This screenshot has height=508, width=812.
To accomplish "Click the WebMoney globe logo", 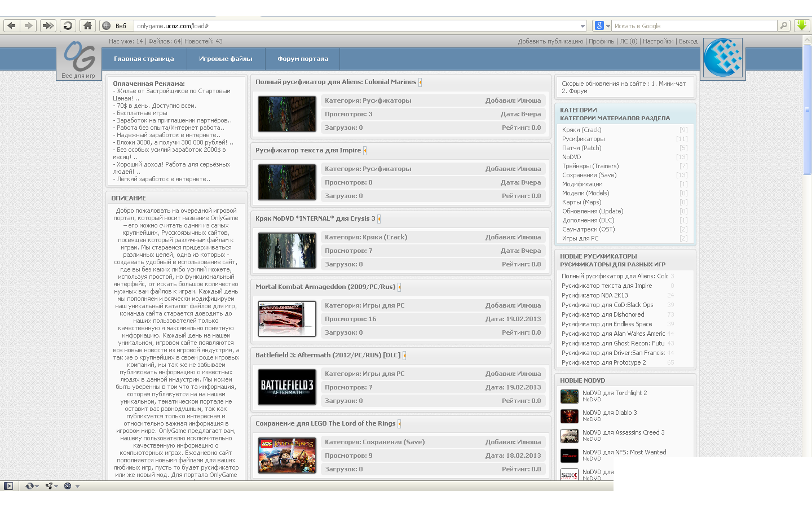I will point(723,58).
